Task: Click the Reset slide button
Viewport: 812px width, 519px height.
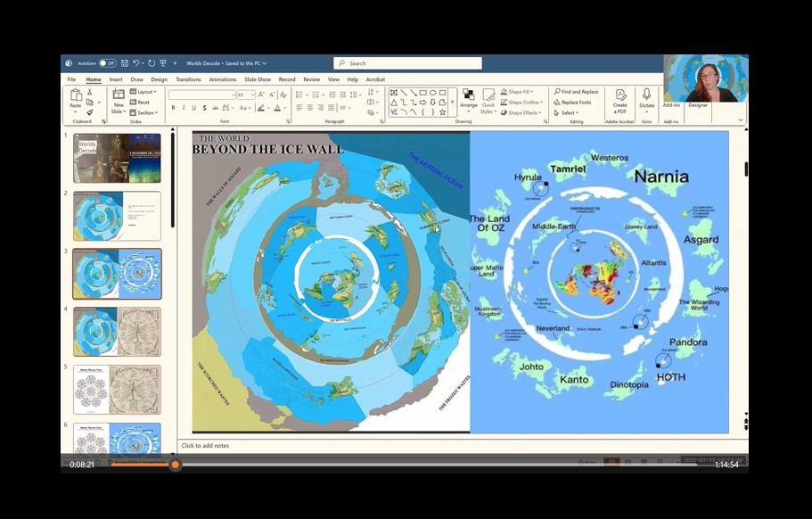Action: 144,103
